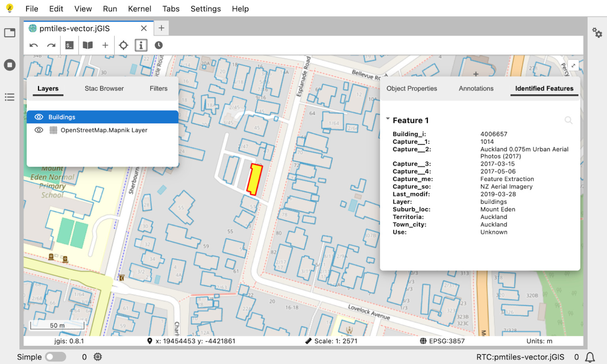Viewport: 607px width, 364px height.
Task: Open the console terminal icon
Action: pyautogui.click(x=70, y=45)
